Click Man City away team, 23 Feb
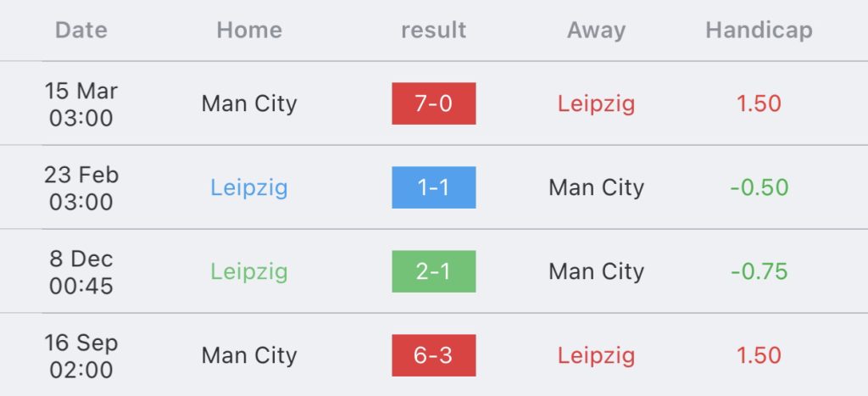Viewport: 868px width, 396px height. (x=596, y=188)
